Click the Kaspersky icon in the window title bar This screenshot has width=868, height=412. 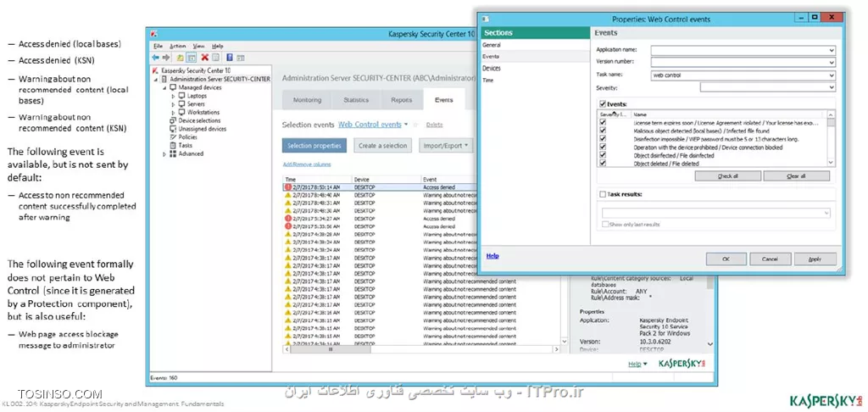156,33
